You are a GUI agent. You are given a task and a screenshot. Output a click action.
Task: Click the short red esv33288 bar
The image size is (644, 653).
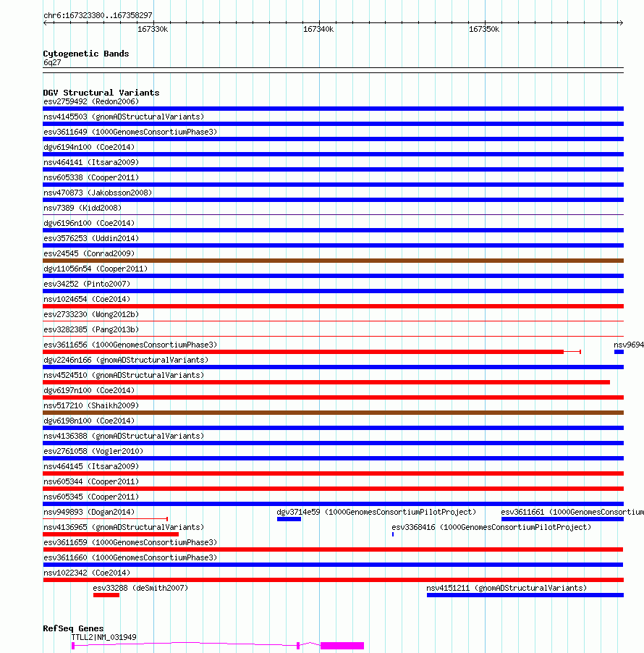[x=106, y=595]
